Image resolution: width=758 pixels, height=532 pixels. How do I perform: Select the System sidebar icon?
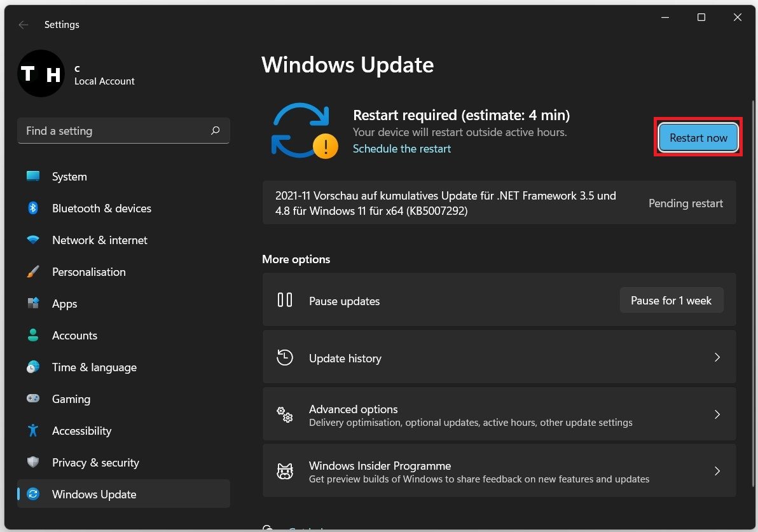click(34, 176)
